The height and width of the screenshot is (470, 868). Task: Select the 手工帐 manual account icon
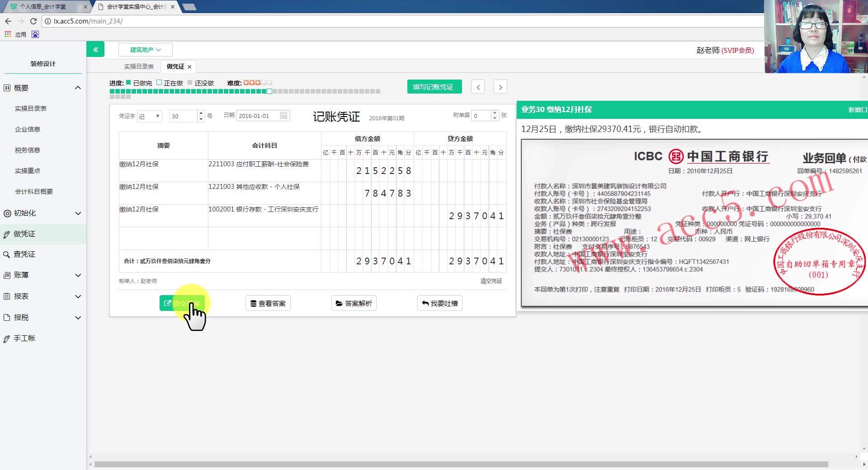tap(6, 338)
